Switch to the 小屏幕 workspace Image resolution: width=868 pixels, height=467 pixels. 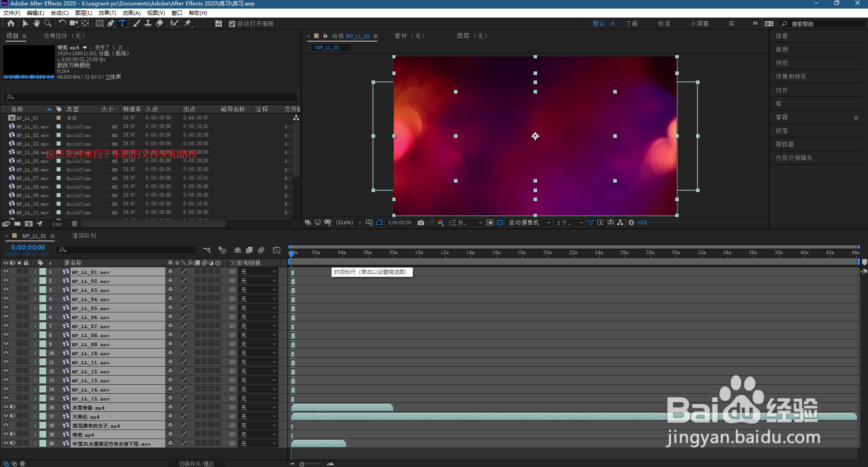700,24
